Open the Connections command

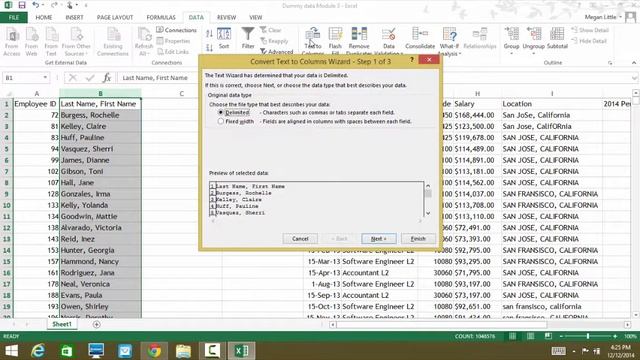(176, 30)
